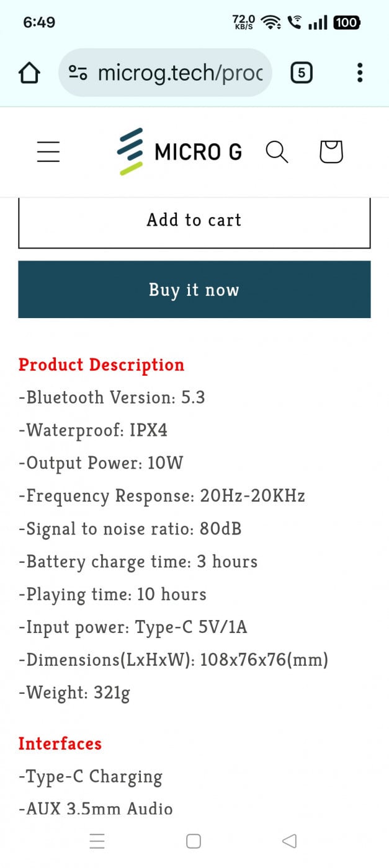The height and width of the screenshot is (868, 389).
Task: Open the store search magnifier icon
Action: pos(277,152)
